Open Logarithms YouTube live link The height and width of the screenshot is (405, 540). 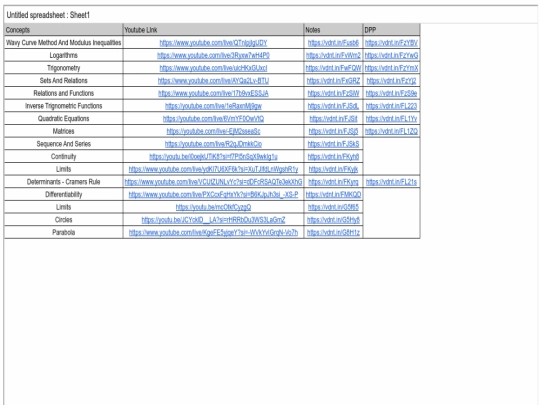(213, 55)
